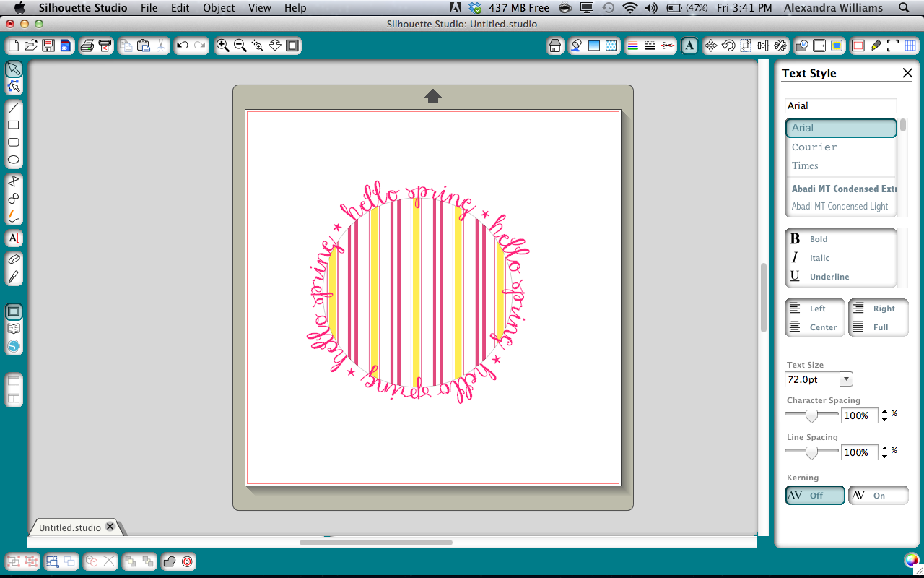Image resolution: width=924 pixels, height=578 pixels.
Task: Open the Object menu
Action: click(219, 8)
